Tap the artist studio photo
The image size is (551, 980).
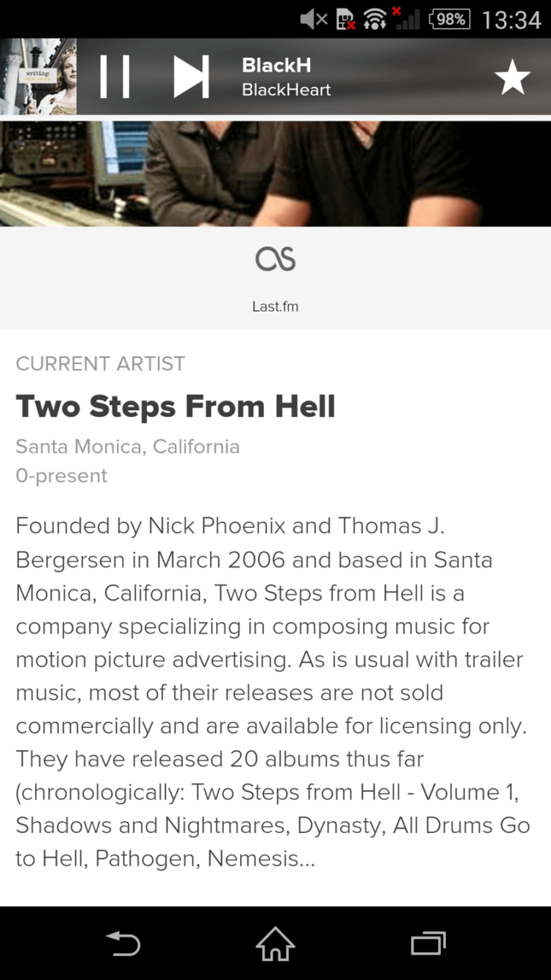(x=275, y=174)
